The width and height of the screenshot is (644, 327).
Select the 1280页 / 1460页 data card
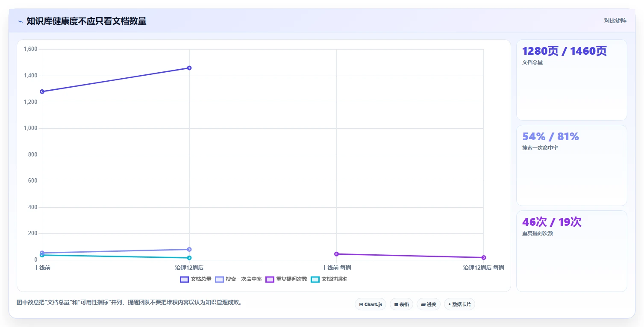(572, 80)
